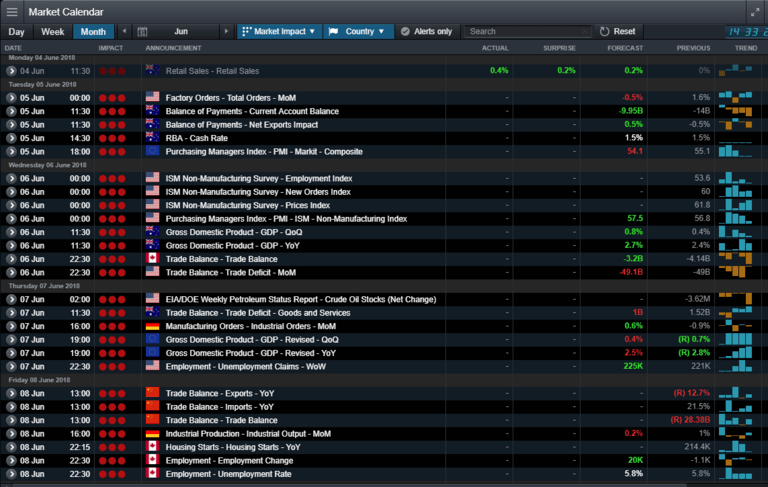Image resolution: width=768 pixels, height=487 pixels.
Task: Expand the GDP YoY 06 Jun row
Action: (11, 246)
